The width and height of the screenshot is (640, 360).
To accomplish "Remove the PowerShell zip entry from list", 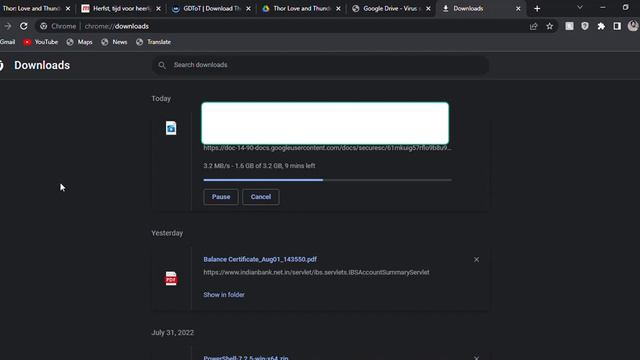I will [476, 358].
